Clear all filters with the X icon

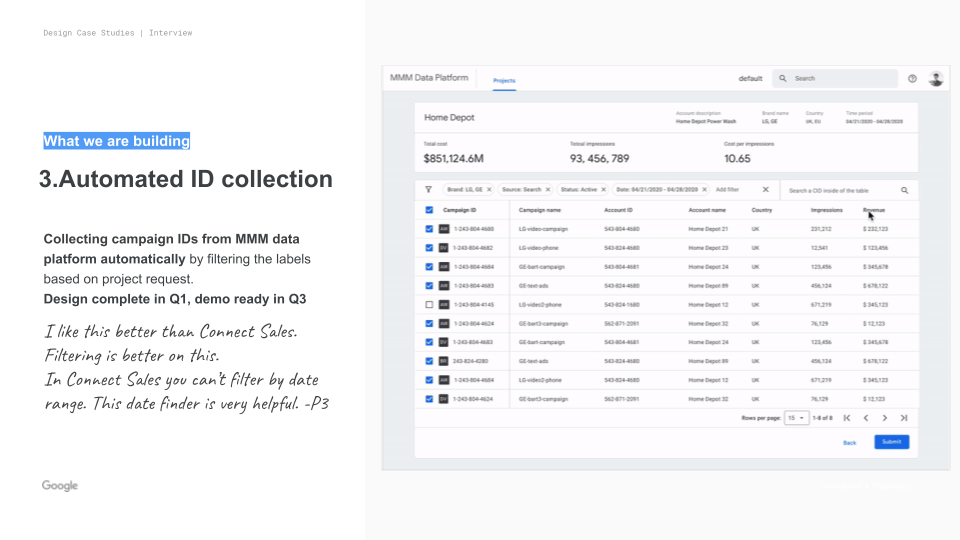[x=765, y=190]
